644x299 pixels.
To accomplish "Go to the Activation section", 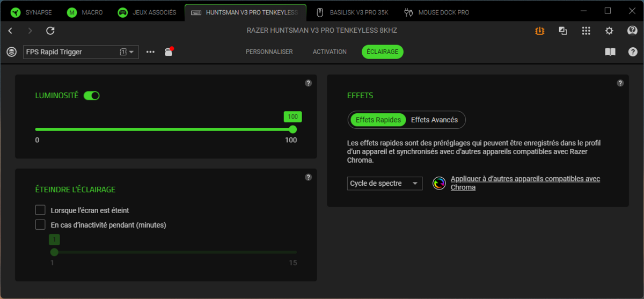I will tap(330, 52).
